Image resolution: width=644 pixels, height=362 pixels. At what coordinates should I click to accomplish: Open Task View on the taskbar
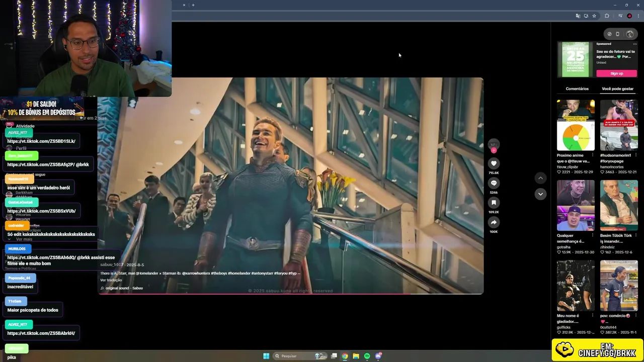click(334, 356)
